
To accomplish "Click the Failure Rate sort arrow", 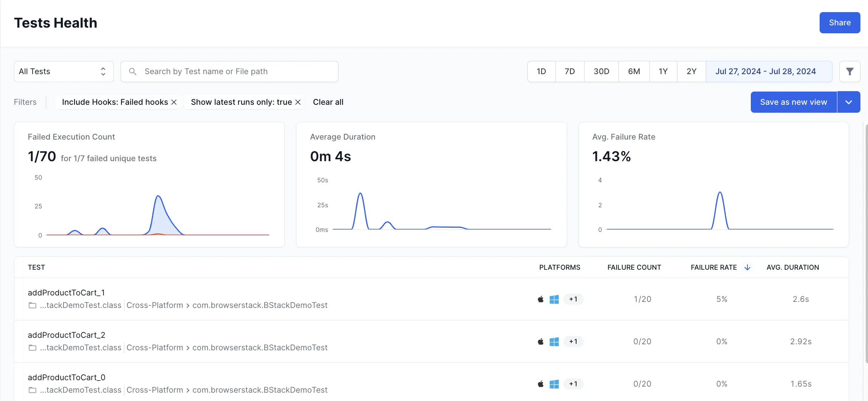I will click(747, 267).
